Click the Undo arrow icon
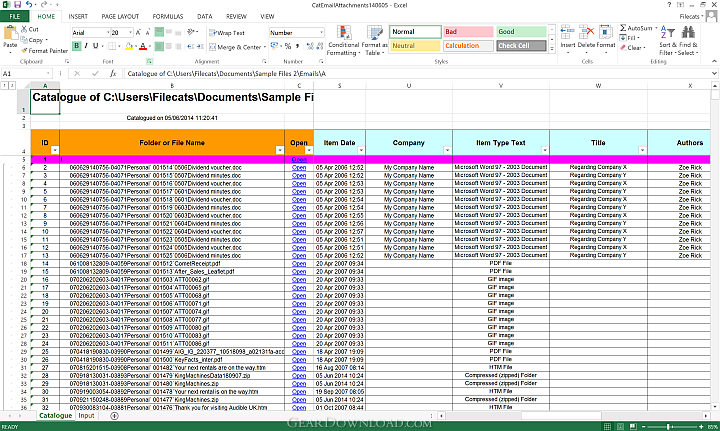The height and width of the screenshot is (431, 720). [29, 5]
